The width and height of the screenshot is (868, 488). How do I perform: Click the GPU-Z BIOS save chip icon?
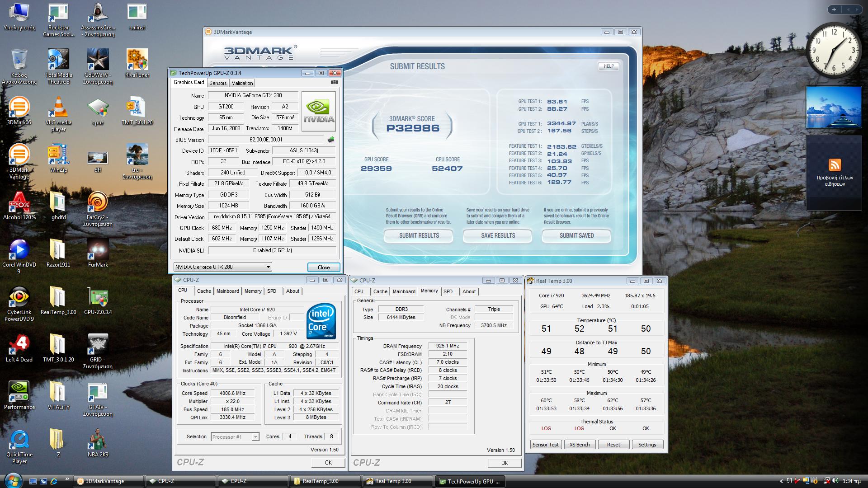coord(331,140)
